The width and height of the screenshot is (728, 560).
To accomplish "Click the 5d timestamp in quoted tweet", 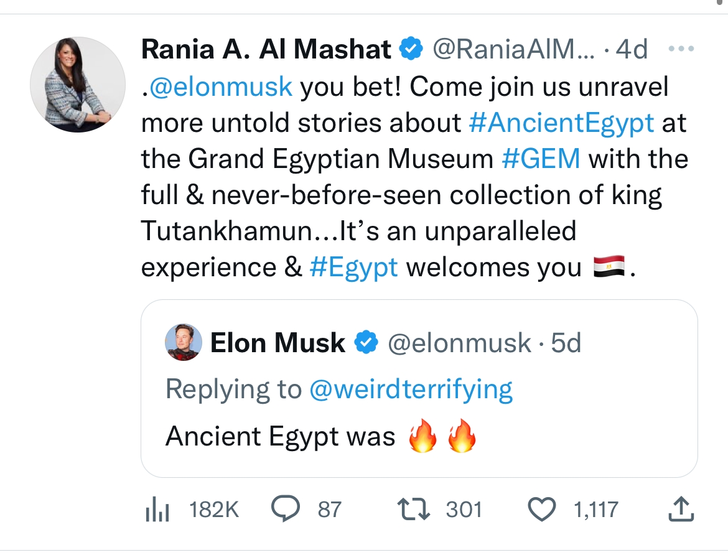I will click(x=566, y=343).
